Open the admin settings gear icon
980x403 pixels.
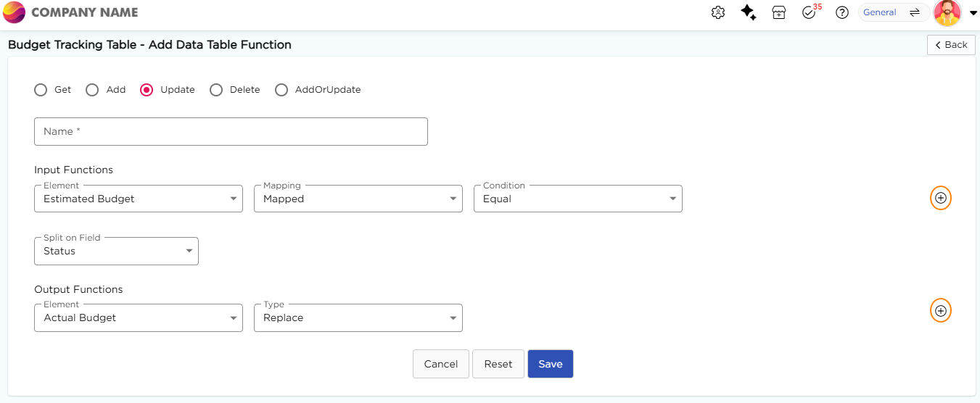tap(718, 12)
